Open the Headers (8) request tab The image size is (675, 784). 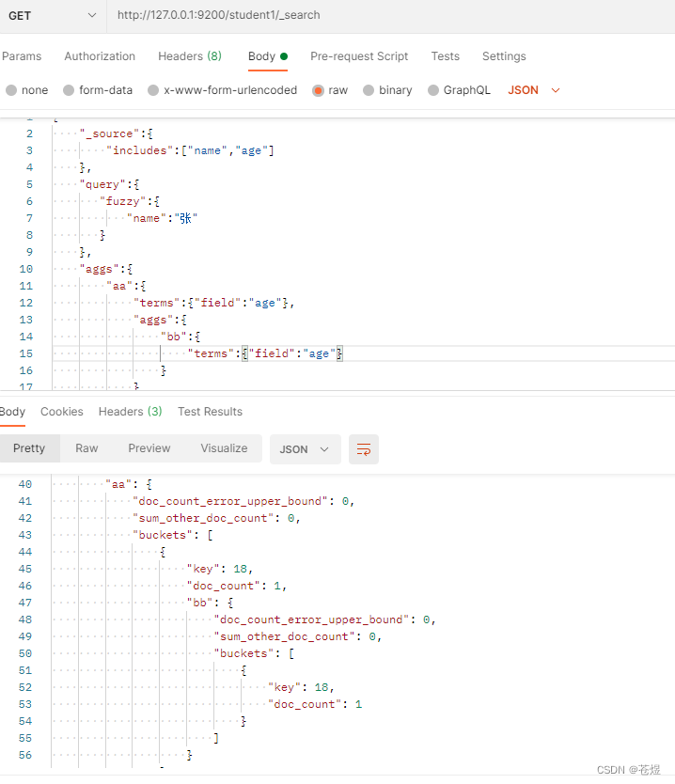click(x=190, y=56)
